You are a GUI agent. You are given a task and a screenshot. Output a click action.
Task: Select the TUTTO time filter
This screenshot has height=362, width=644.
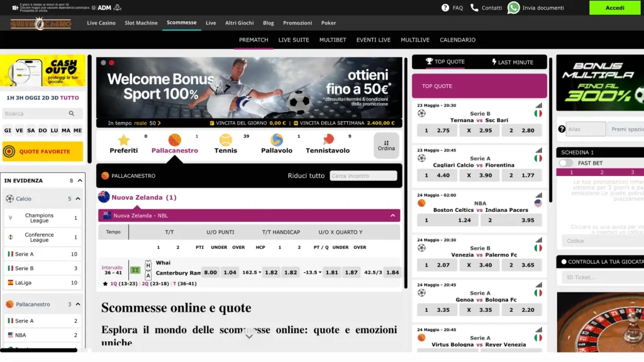(69, 97)
